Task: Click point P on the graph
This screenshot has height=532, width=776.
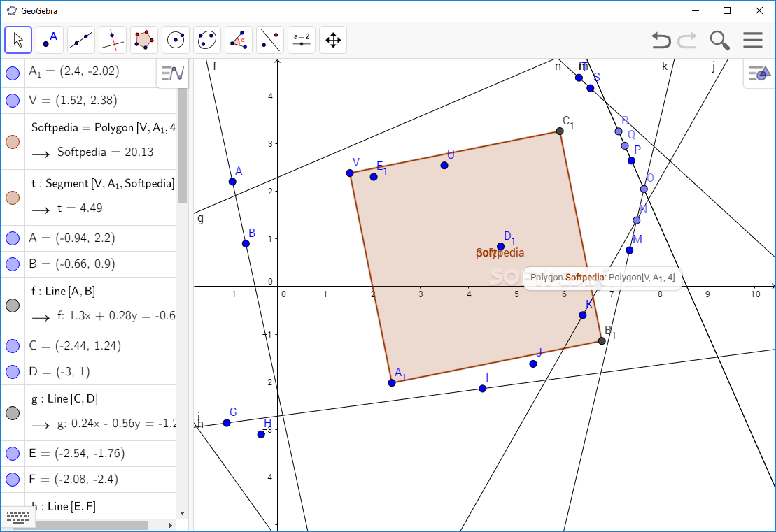Action: (631, 161)
